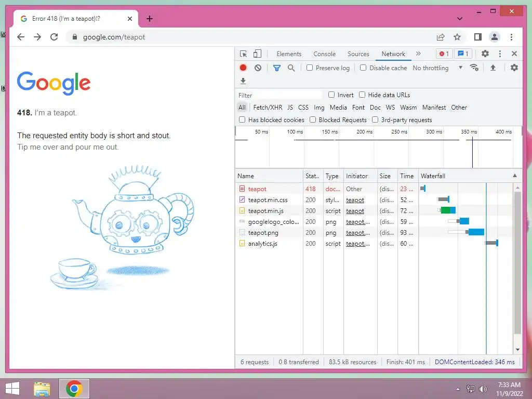Click the address bar URL google.com/teapot

114,37
